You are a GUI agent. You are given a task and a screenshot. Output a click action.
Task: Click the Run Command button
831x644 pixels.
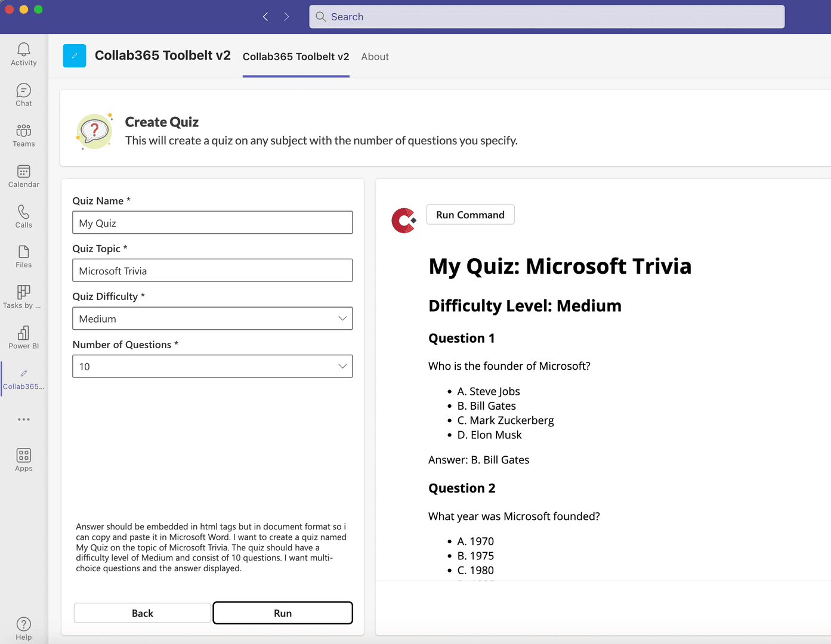tap(470, 215)
